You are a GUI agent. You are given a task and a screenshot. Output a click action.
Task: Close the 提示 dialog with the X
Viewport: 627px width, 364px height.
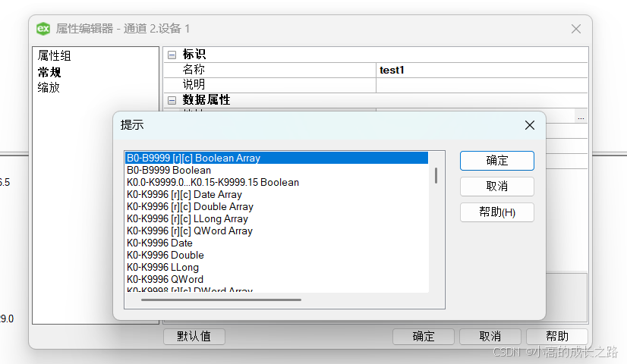[530, 125]
